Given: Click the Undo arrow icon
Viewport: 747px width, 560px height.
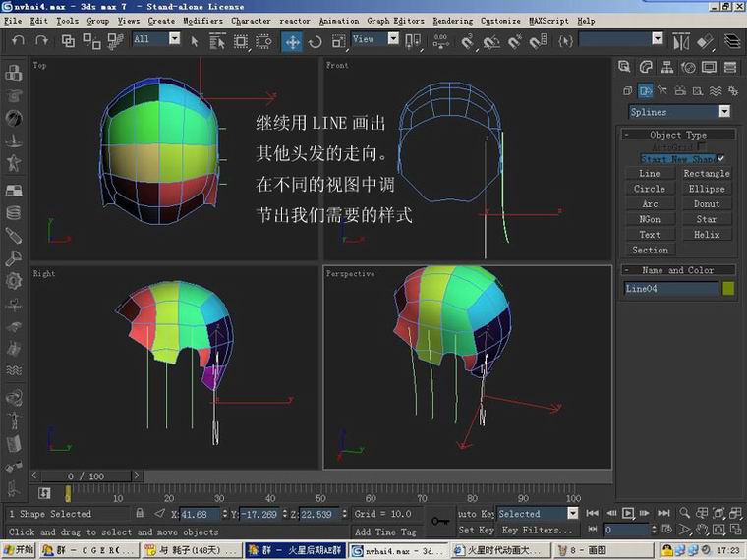Looking at the screenshot, I should click(18, 40).
